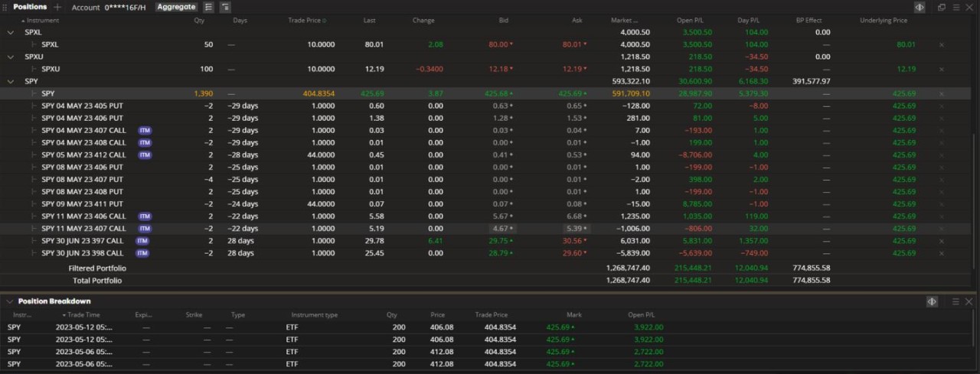Click ITM badge on SPY 05 MAY 23 412 CALL
980x374 pixels.
[145, 155]
